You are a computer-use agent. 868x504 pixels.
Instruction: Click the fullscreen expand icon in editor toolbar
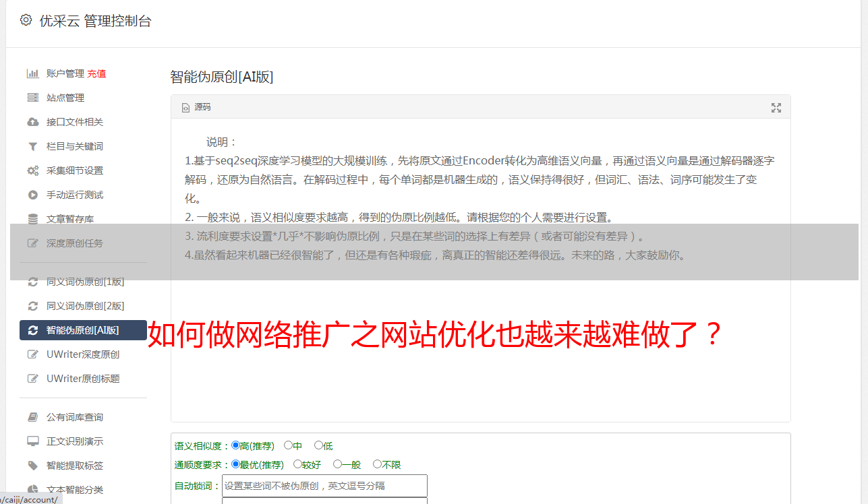pyautogui.click(x=776, y=108)
